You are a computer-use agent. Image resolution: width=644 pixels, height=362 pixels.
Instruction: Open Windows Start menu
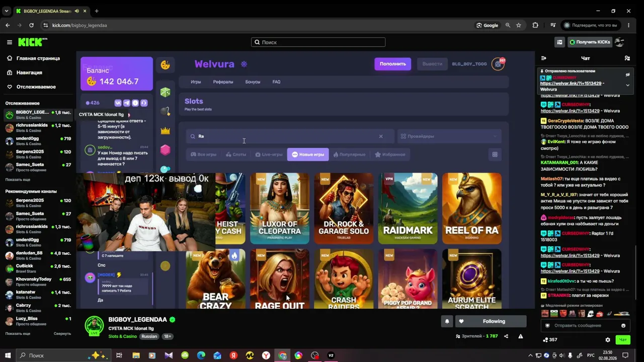tap(8, 355)
